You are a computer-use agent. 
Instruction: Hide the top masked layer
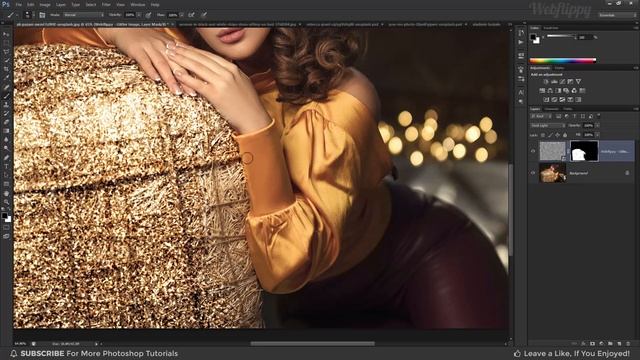(533, 151)
